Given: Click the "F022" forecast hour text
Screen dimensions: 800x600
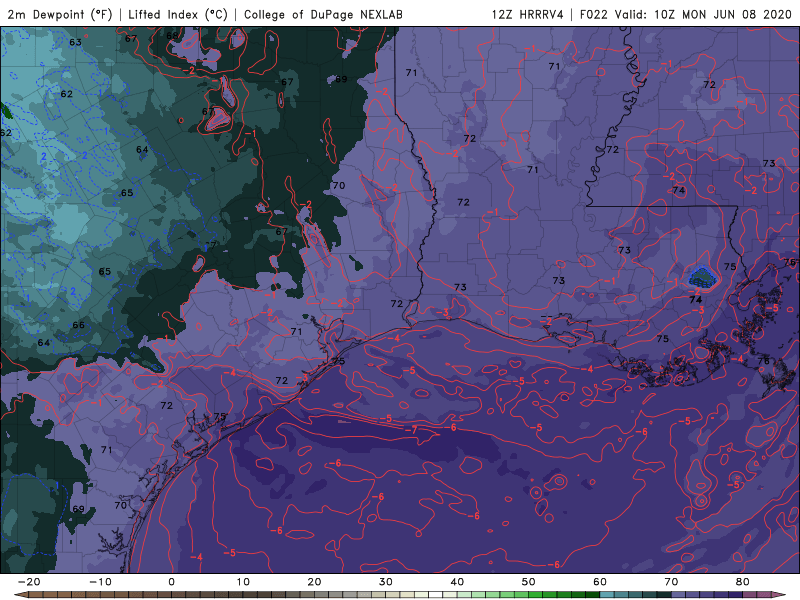Looking at the screenshot, I should 593,14.
